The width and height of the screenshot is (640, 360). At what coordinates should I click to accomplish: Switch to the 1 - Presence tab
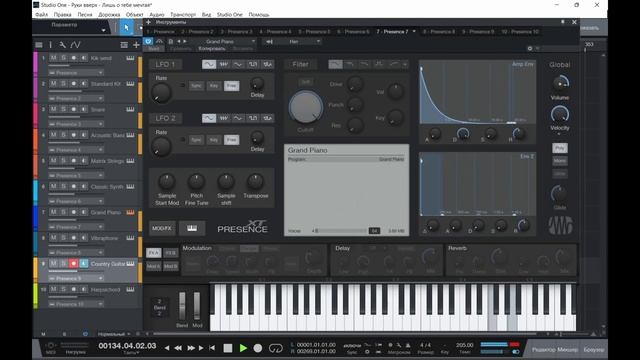coord(160,31)
